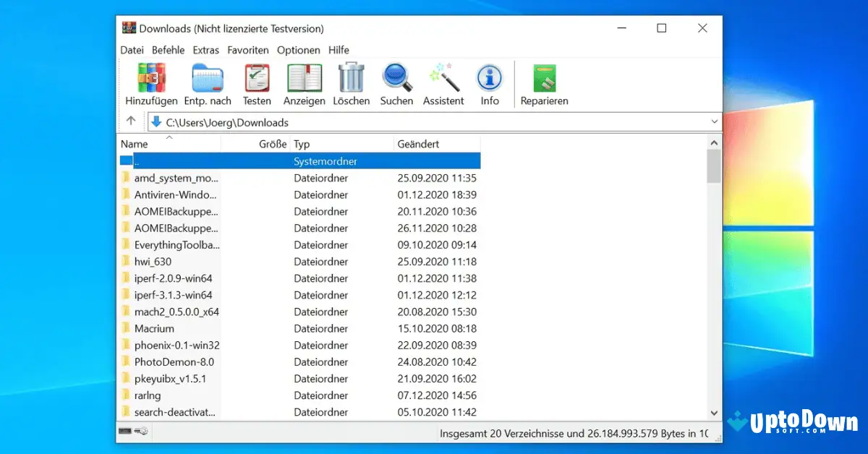The width and height of the screenshot is (868, 454).
Task: Click the Testen toolbar icon
Action: 257,76
